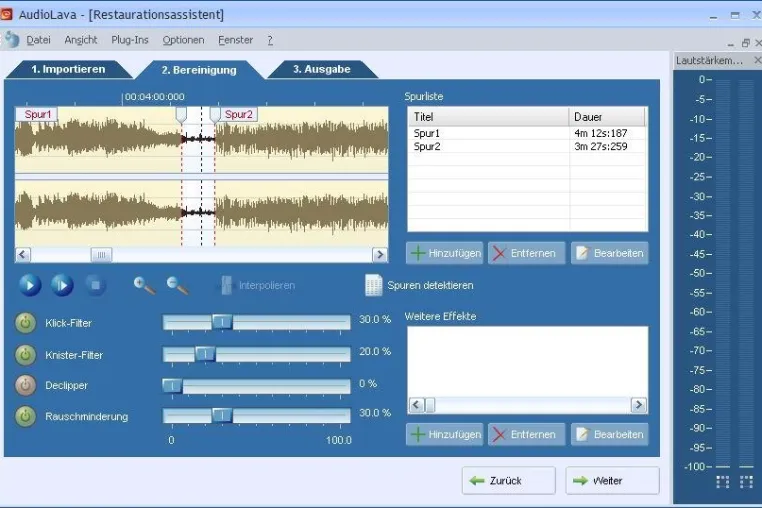Click the Weitere Effekte scrollbar right arrow

[639, 405]
